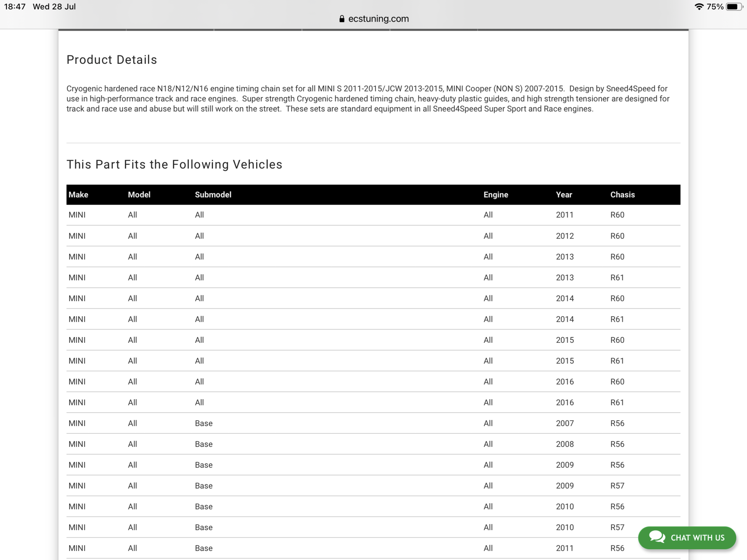Click the Model column header

pos(139,195)
